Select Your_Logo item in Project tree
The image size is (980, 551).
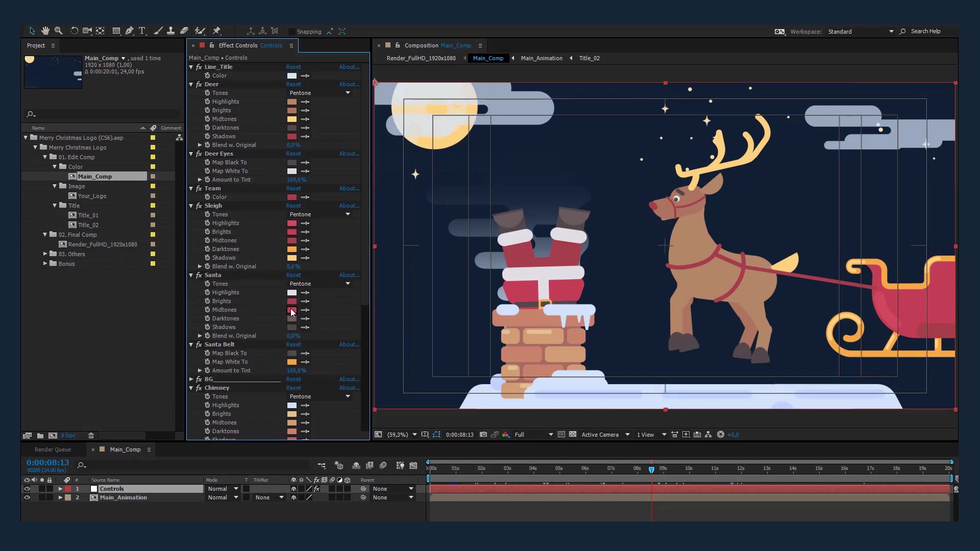click(x=92, y=196)
